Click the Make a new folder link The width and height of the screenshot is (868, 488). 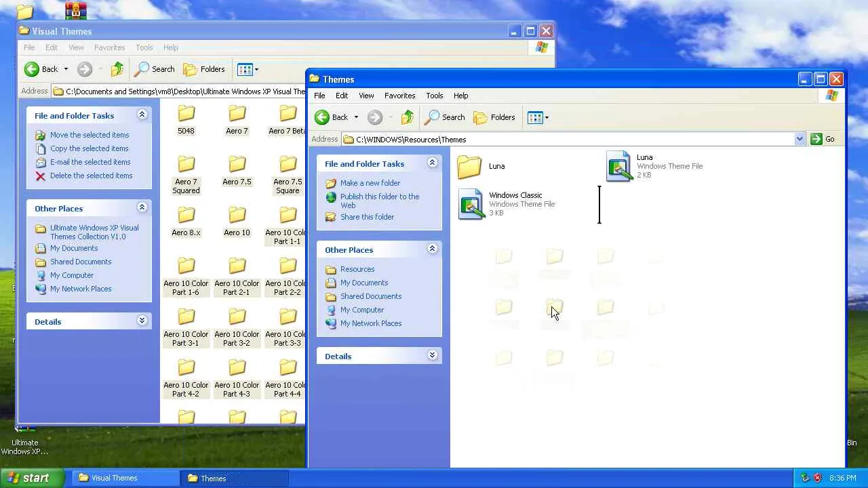(x=370, y=183)
